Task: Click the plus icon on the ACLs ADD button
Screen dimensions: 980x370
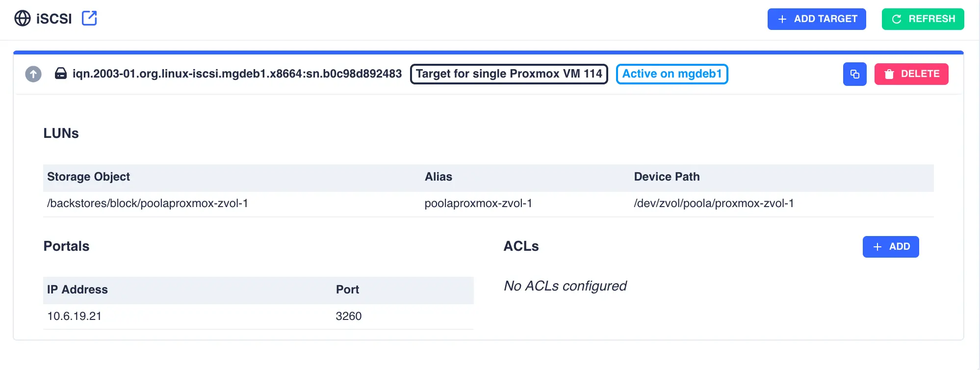Action: 878,247
